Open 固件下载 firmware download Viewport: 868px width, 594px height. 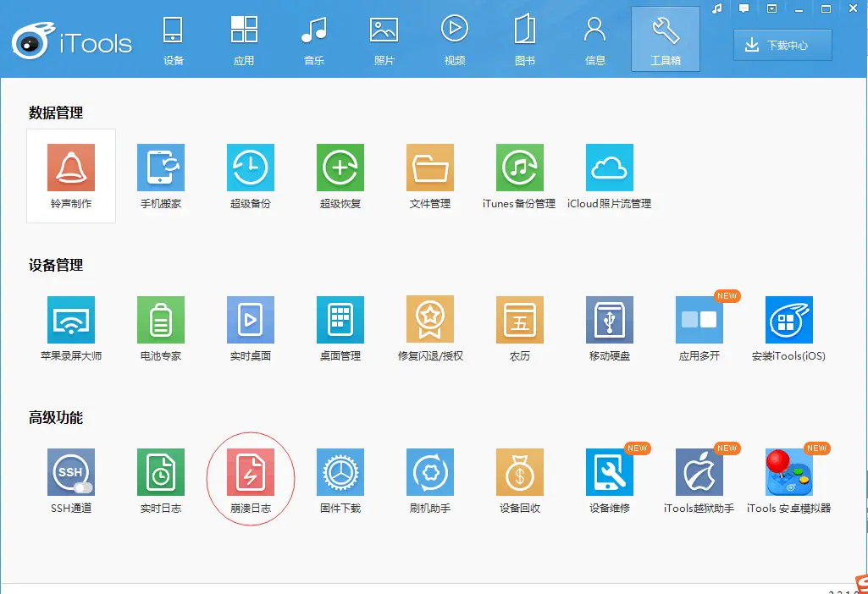[340, 481]
